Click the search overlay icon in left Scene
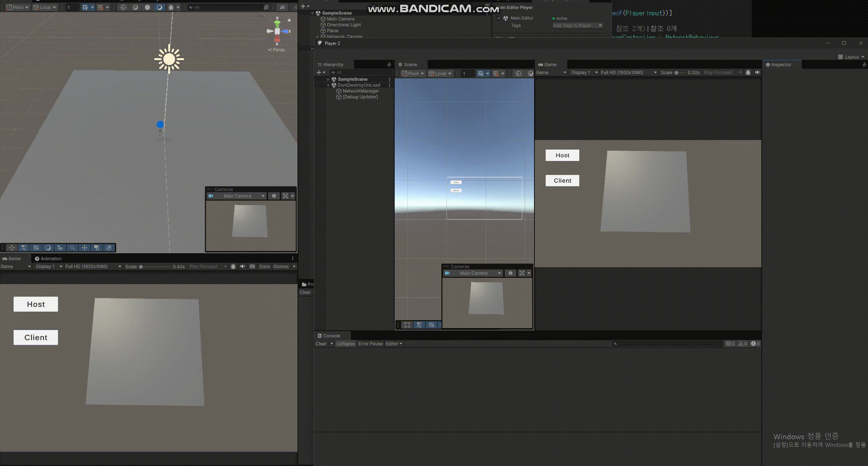The width and height of the screenshot is (868, 466). (72, 248)
